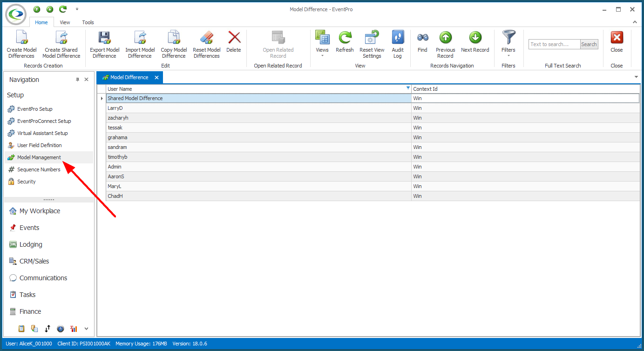
Task: Select the LarryD row
Action: 373,108
